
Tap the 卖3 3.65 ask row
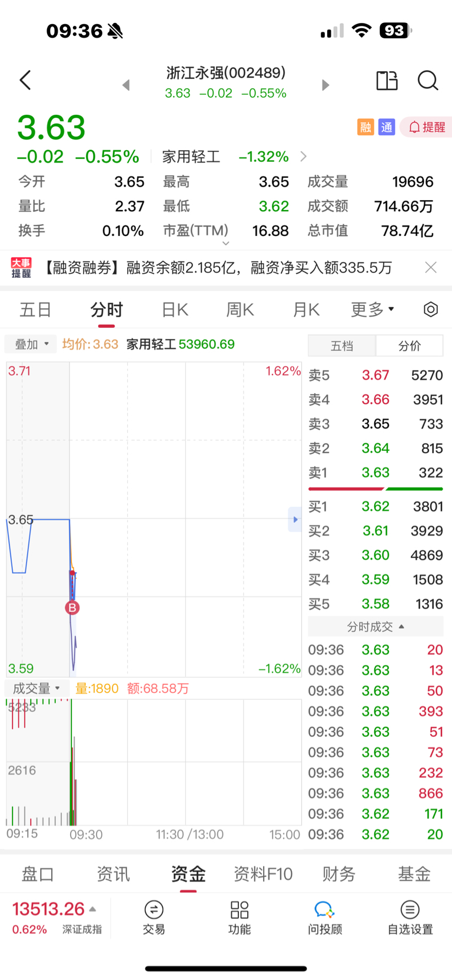tap(375, 424)
